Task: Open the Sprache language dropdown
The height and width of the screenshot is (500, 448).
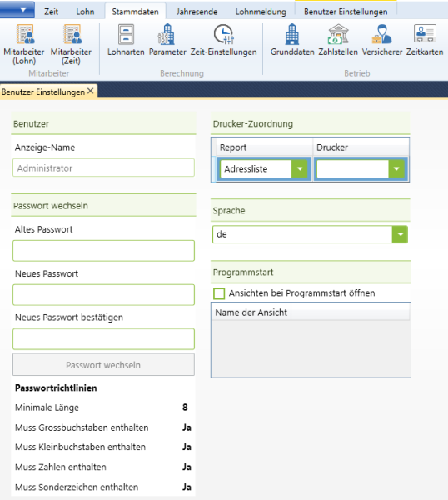Action: point(401,234)
